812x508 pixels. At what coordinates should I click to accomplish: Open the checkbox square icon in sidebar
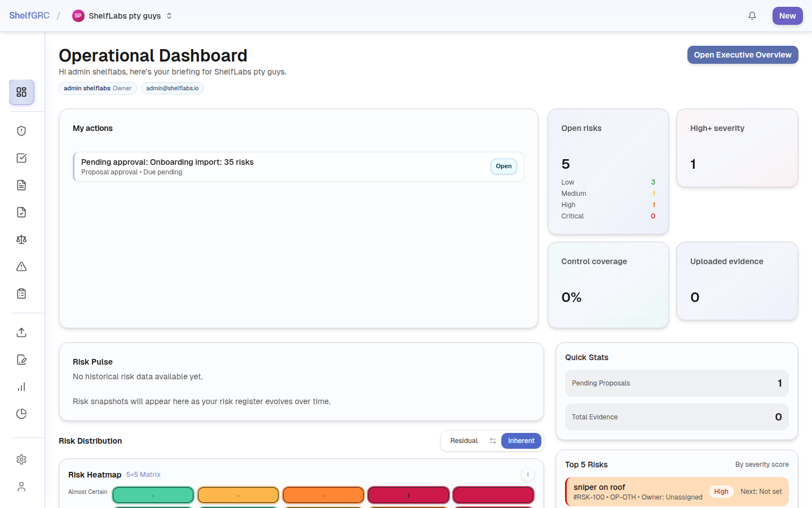point(21,158)
